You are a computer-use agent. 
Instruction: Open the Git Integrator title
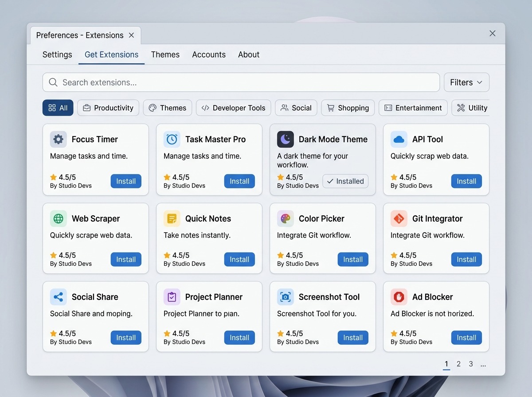(x=438, y=218)
